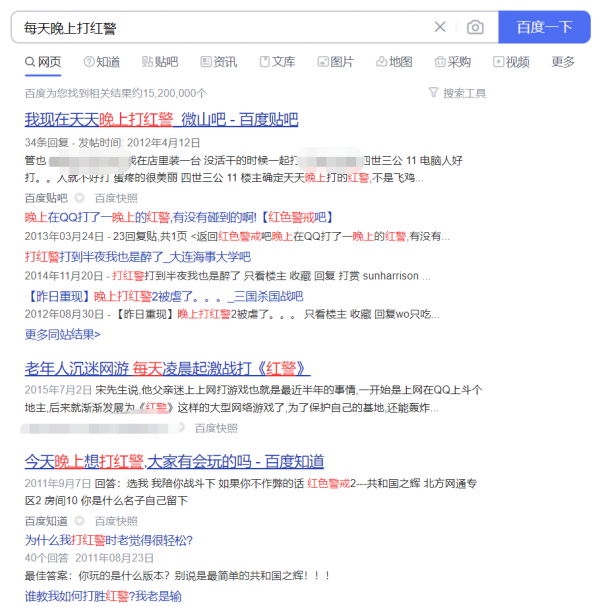Click the newspaper icon on 资讯 tab
The image size is (600, 607).
click(x=206, y=62)
